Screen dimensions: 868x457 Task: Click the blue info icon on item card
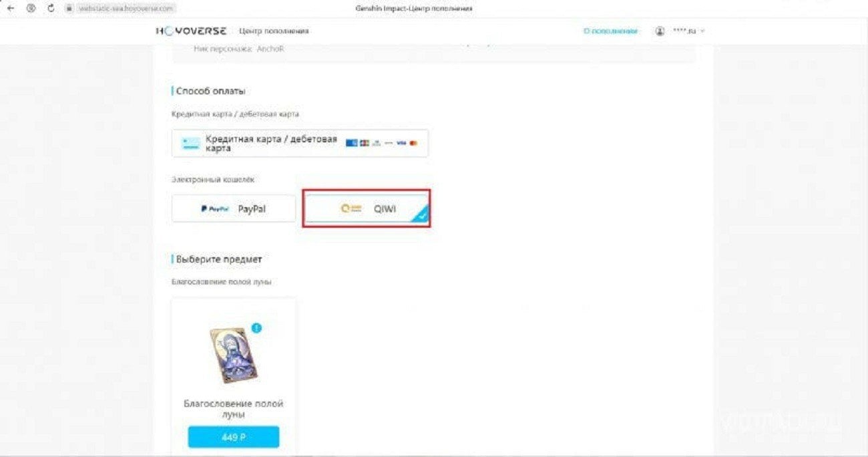point(257,328)
